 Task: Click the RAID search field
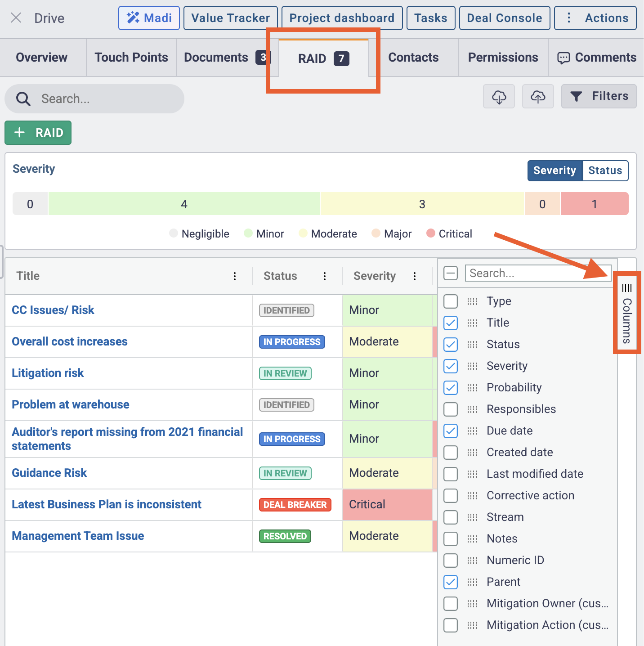tap(94, 99)
